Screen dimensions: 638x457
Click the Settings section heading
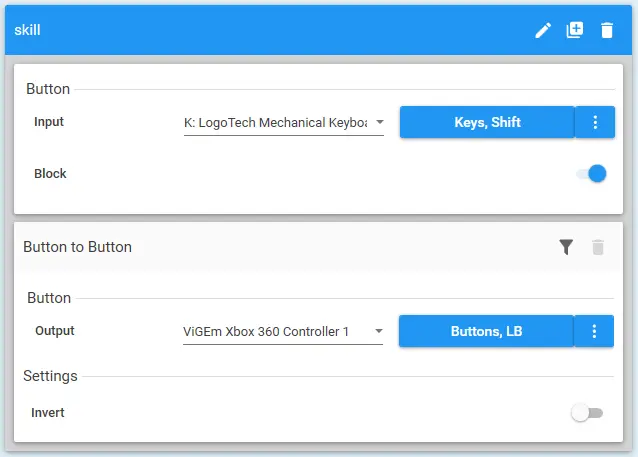pos(50,376)
